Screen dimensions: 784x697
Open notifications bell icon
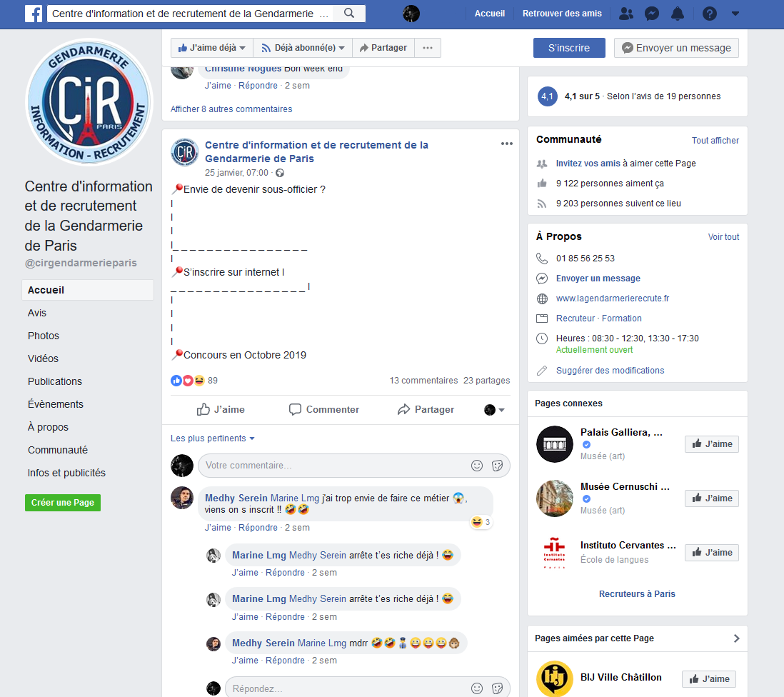point(678,14)
